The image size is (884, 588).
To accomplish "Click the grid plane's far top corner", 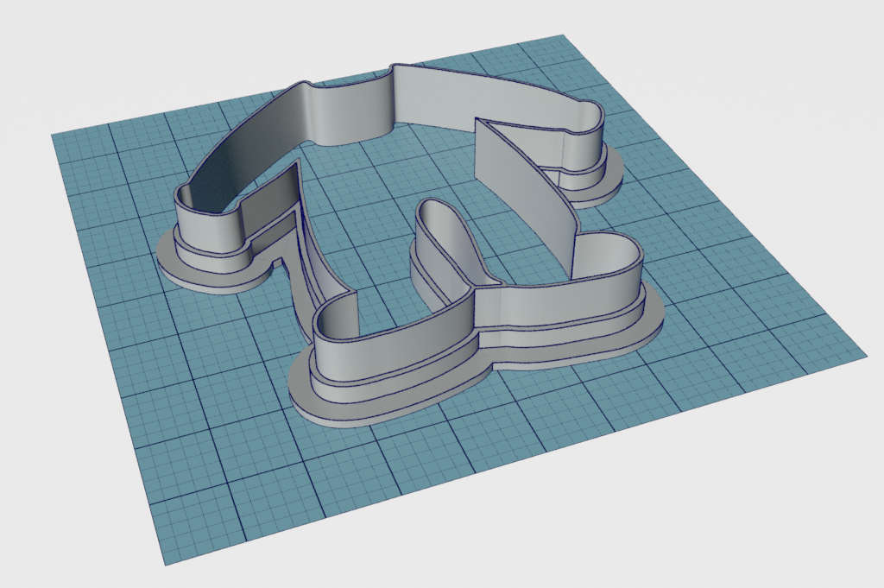I will click(x=563, y=36).
